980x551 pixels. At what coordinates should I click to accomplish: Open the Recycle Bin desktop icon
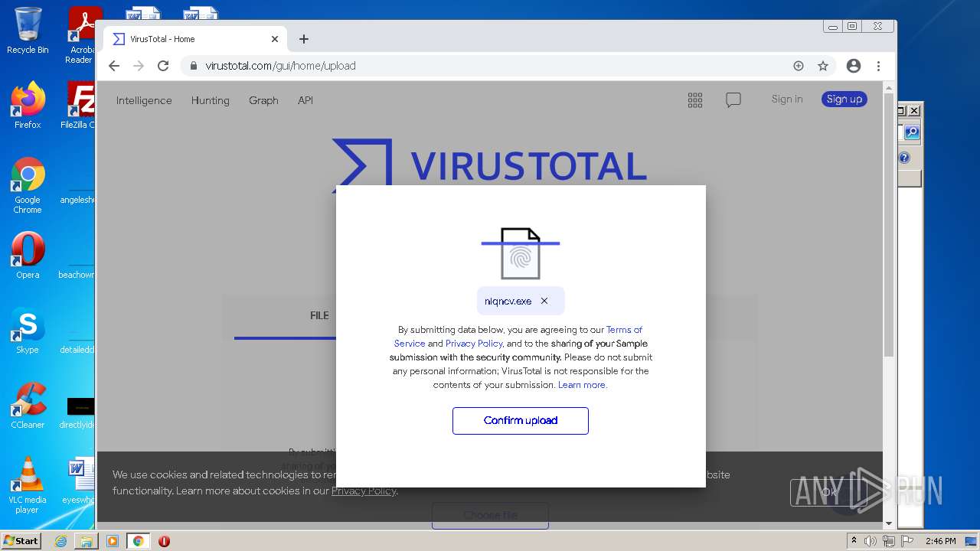point(28,31)
